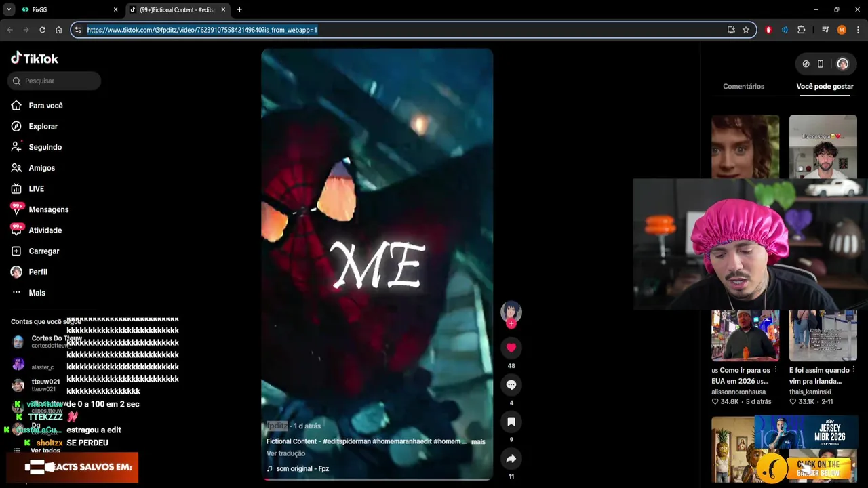The image size is (868, 488).
Task: Open the get coins icon
Action: tap(806, 64)
